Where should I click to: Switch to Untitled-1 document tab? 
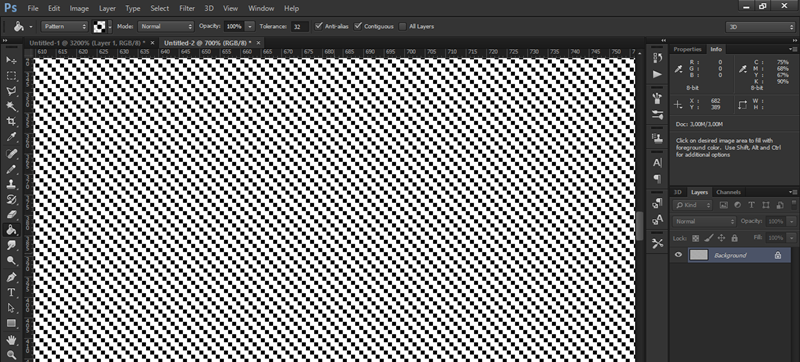pyautogui.click(x=87, y=43)
